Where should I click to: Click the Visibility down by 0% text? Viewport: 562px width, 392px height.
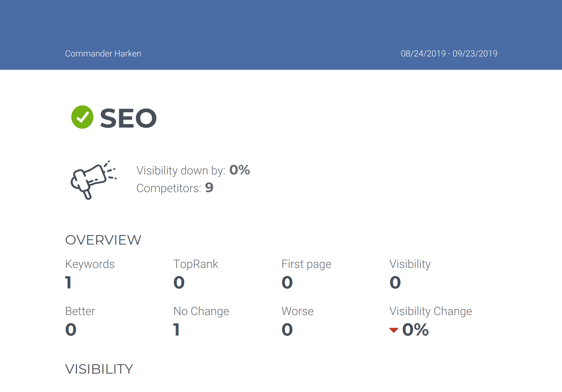pyautogui.click(x=193, y=170)
